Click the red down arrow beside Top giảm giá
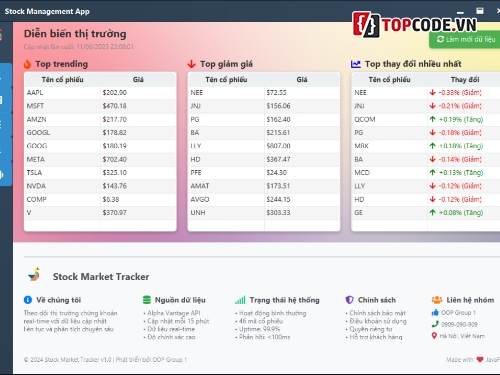500x375 pixels. pyautogui.click(x=191, y=64)
